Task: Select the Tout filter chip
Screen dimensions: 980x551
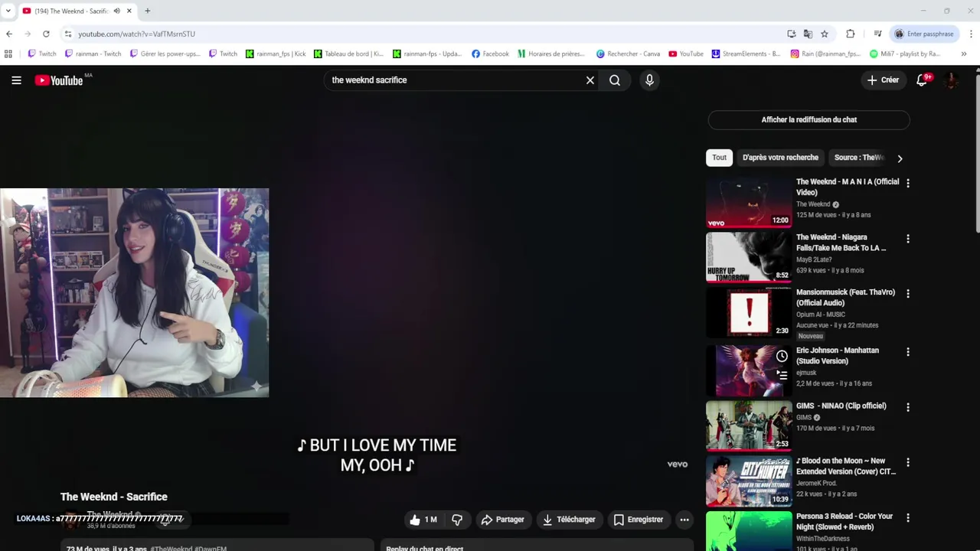Action: tap(719, 158)
